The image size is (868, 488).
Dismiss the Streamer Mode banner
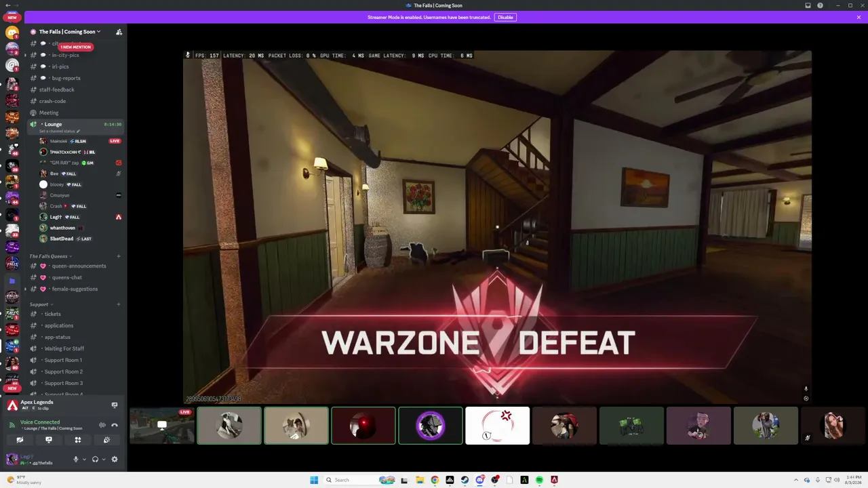click(859, 17)
